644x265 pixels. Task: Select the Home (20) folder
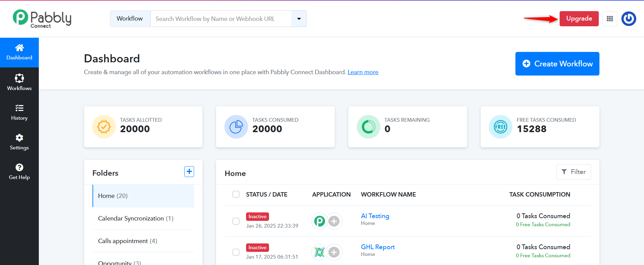(143, 196)
